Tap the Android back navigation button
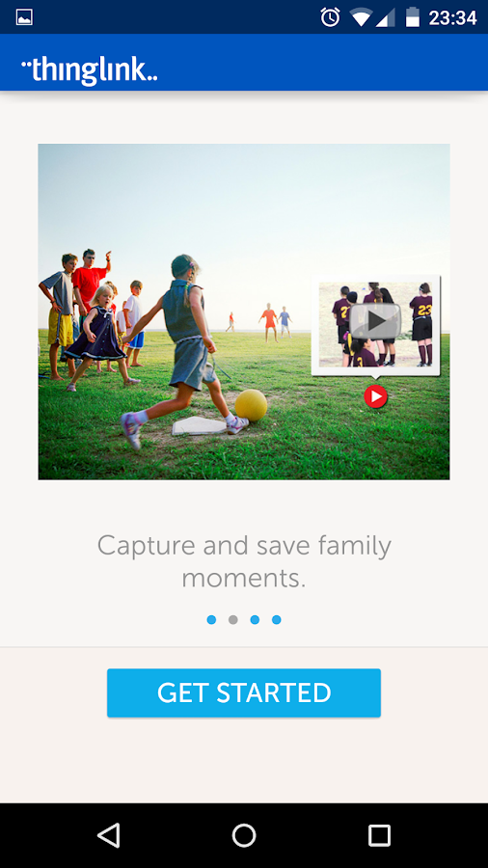 pyautogui.click(x=108, y=835)
